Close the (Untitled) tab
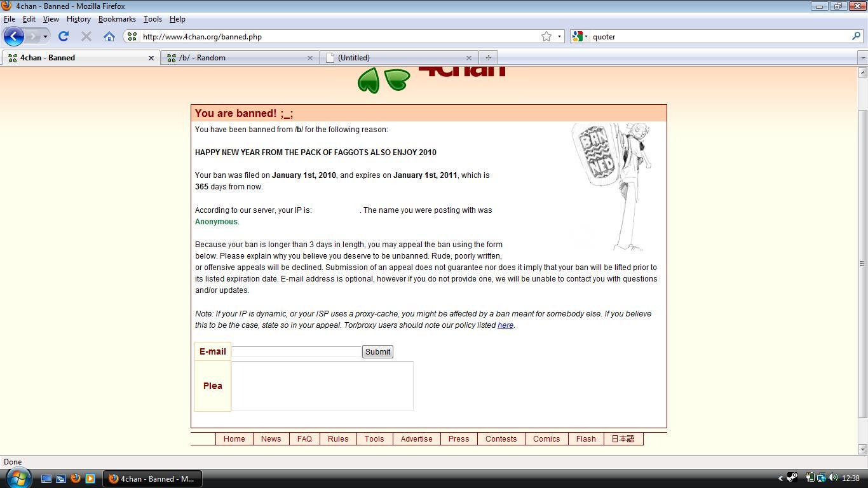Image resolution: width=868 pixels, height=488 pixels. (469, 58)
